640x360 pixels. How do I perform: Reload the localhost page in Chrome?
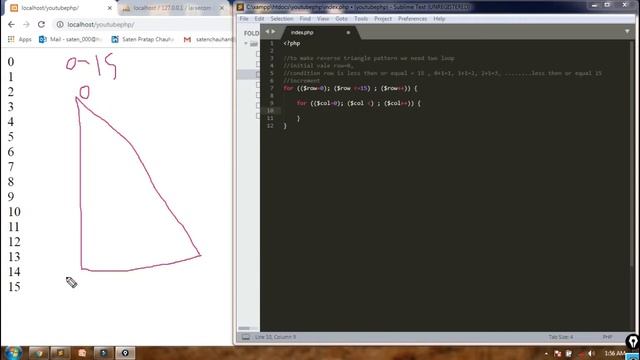click(41, 24)
